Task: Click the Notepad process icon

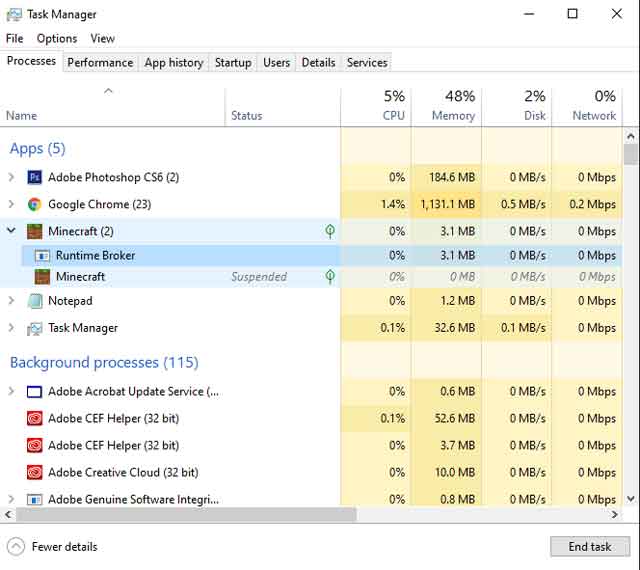Action: click(34, 301)
